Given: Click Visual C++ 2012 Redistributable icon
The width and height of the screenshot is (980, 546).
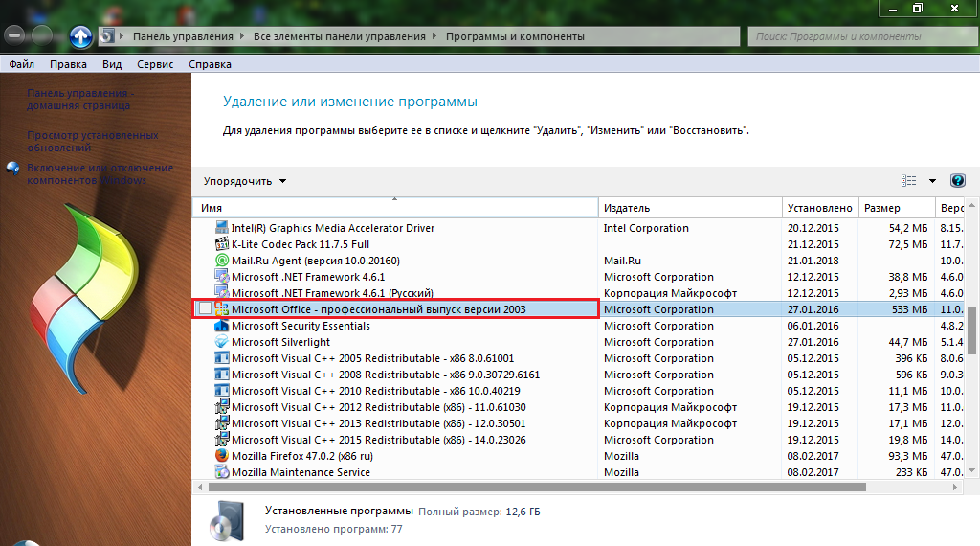Looking at the screenshot, I should click(x=221, y=406).
